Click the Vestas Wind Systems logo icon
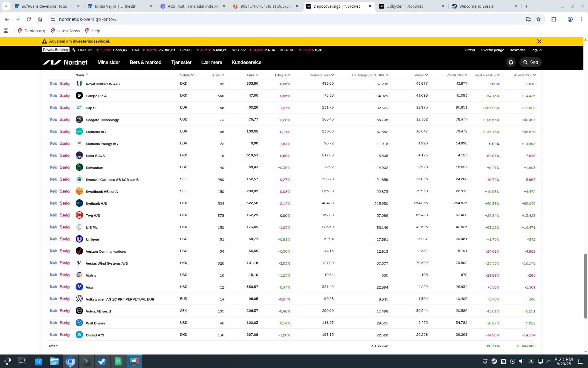 tap(79, 263)
